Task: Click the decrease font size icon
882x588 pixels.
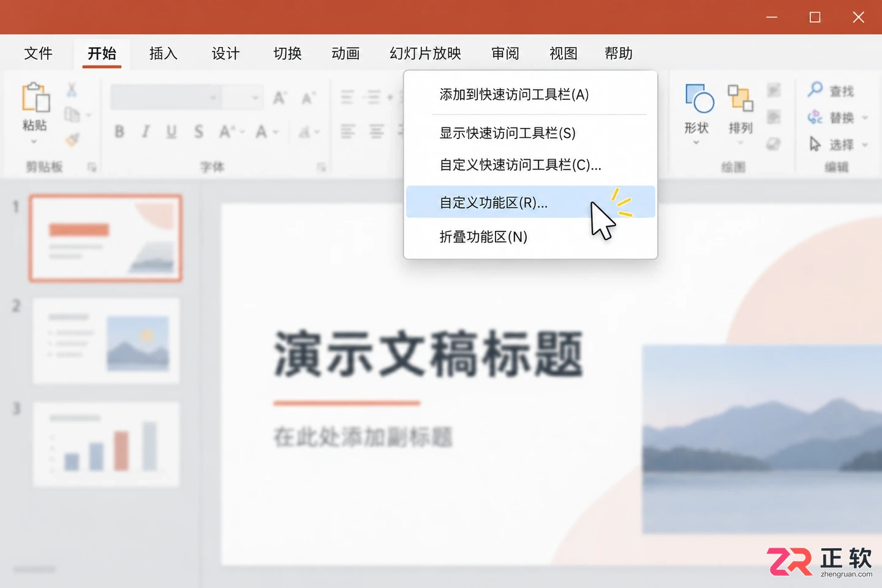Action: click(308, 97)
